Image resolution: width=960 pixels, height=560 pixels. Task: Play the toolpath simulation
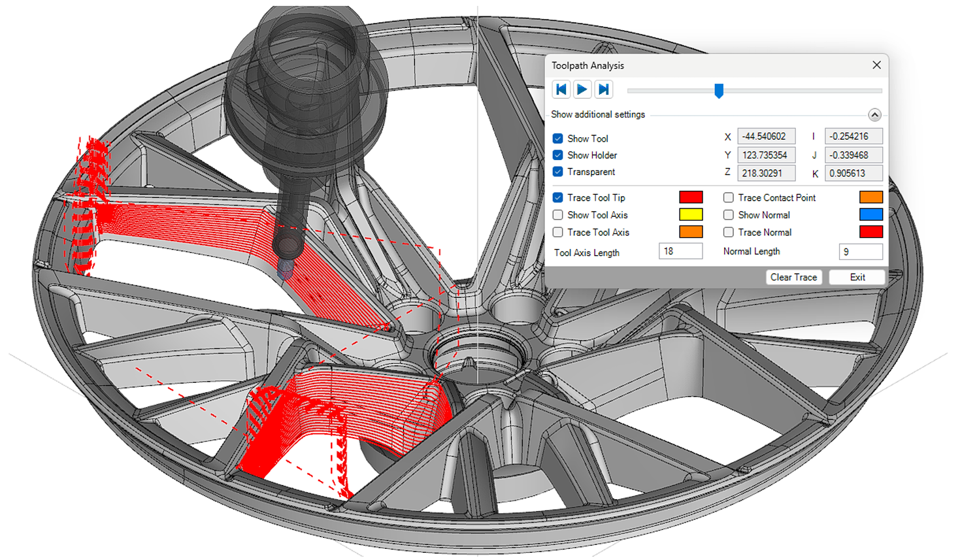(582, 90)
